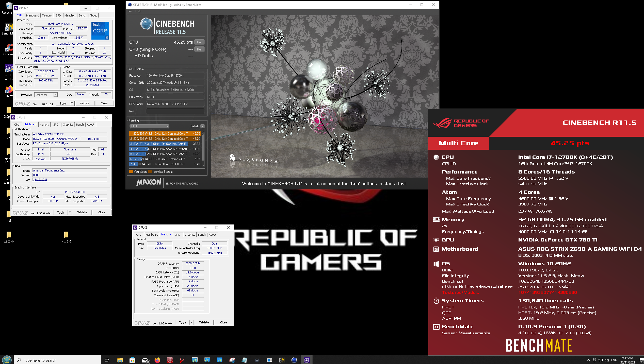Open SPD tab in Memory CPU-Z window
The image size is (644, 364).
178,235
